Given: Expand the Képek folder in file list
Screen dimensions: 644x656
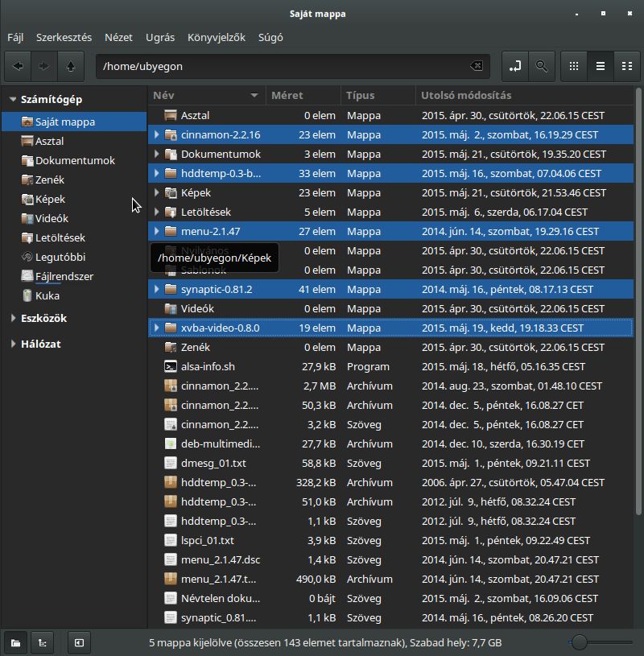Looking at the screenshot, I should tap(156, 192).
